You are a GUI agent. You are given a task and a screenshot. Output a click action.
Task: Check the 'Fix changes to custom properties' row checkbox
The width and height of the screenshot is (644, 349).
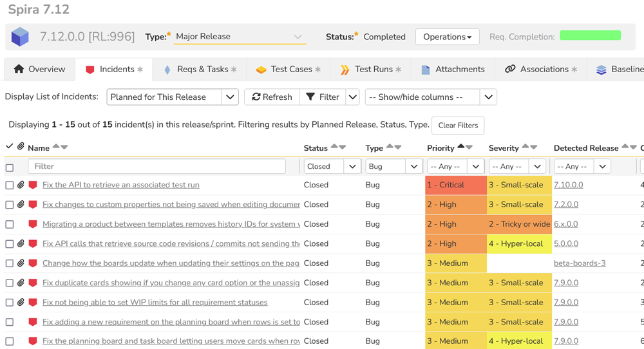tap(10, 205)
